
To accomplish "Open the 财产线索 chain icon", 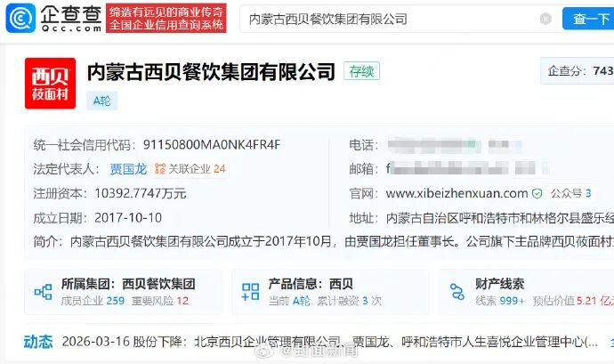I will click(x=457, y=292).
